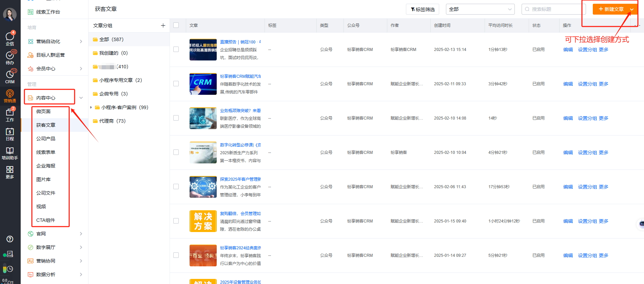
Task: Click the 全部 folder icon
Action: point(95,40)
